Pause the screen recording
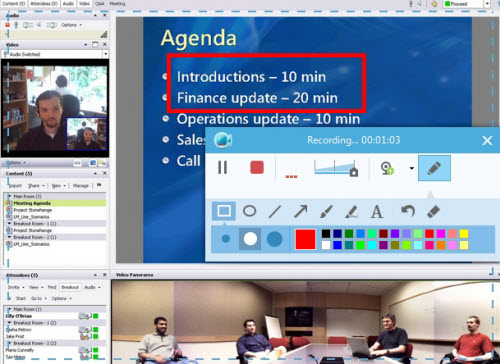500x364 pixels. pyautogui.click(x=222, y=168)
